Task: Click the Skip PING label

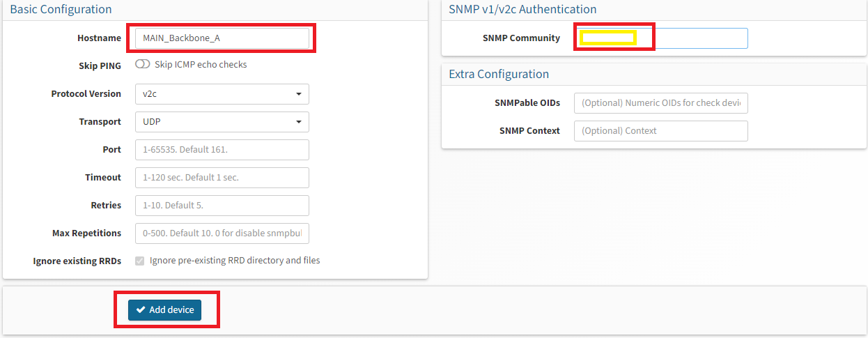Action: pos(100,66)
